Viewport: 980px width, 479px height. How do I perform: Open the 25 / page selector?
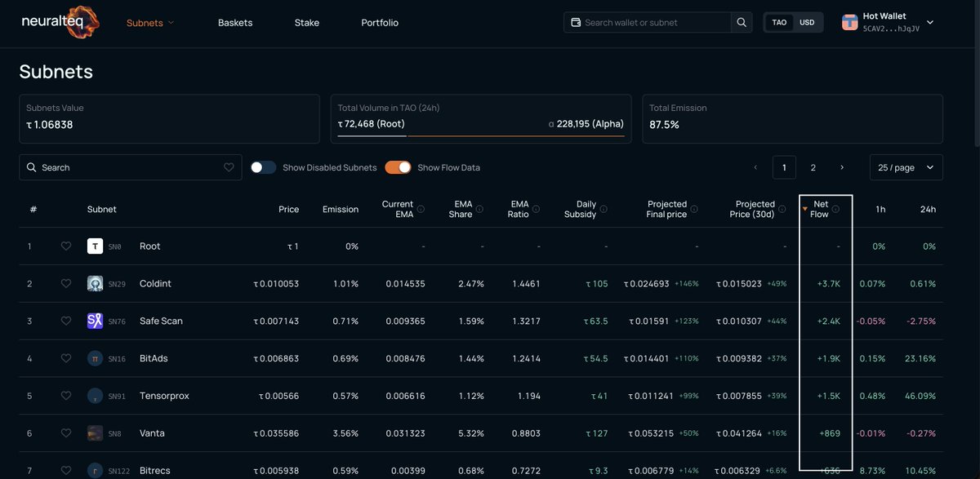906,167
